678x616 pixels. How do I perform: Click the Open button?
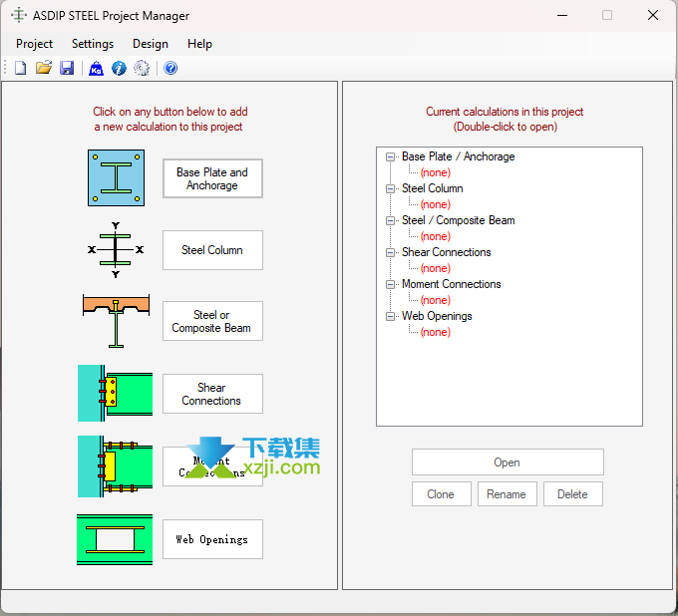point(508,462)
